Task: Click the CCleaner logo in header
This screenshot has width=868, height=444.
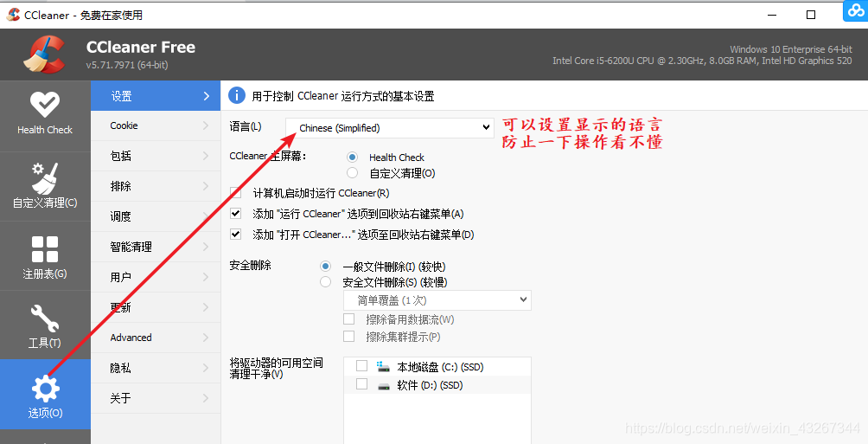Action: click(x=44, y=55)
